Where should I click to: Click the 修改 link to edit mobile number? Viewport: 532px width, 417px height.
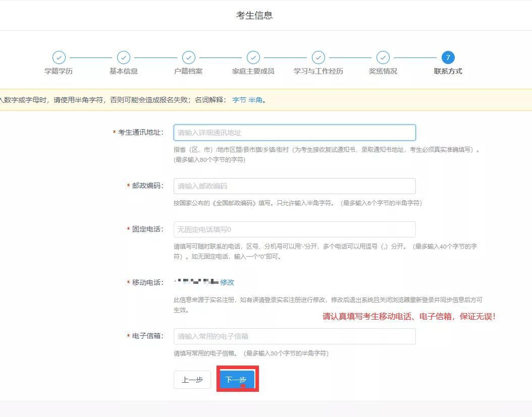pyautogui.click(x=228, y=282)
